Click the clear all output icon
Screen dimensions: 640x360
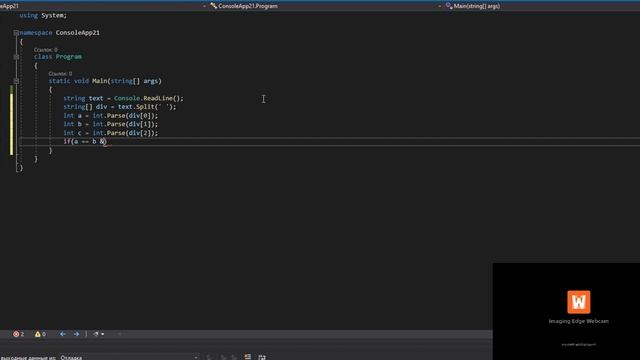tap(248, 357)
